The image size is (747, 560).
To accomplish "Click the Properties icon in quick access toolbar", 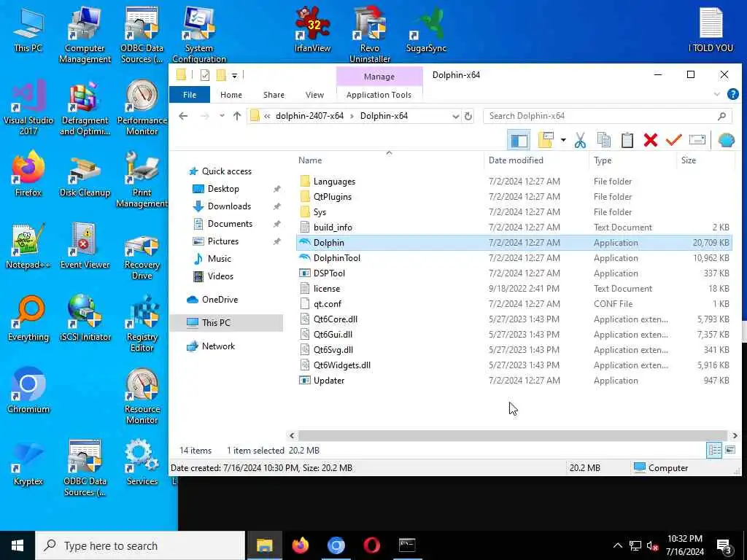I will pyautogui.click(x=205, y=75).
